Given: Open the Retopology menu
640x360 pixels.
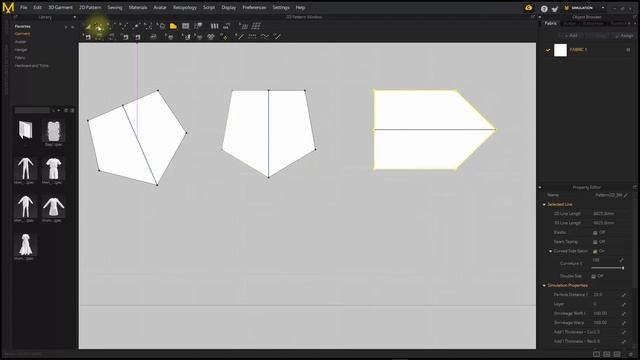Looking at the screenshot, I should pos(184,7).
